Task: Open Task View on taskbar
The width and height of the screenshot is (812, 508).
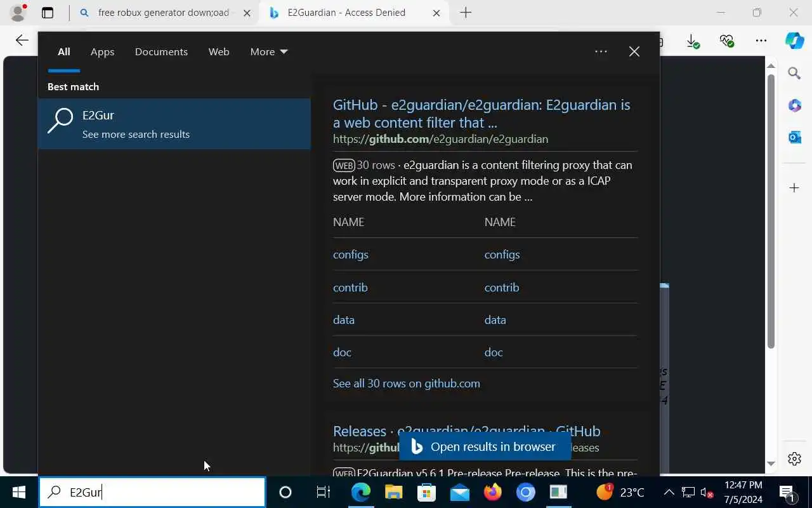Action: point(323,492)
